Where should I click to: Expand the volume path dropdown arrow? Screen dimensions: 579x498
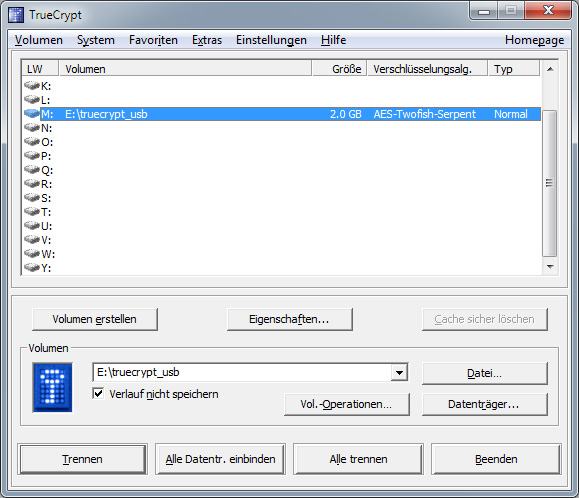399,372
